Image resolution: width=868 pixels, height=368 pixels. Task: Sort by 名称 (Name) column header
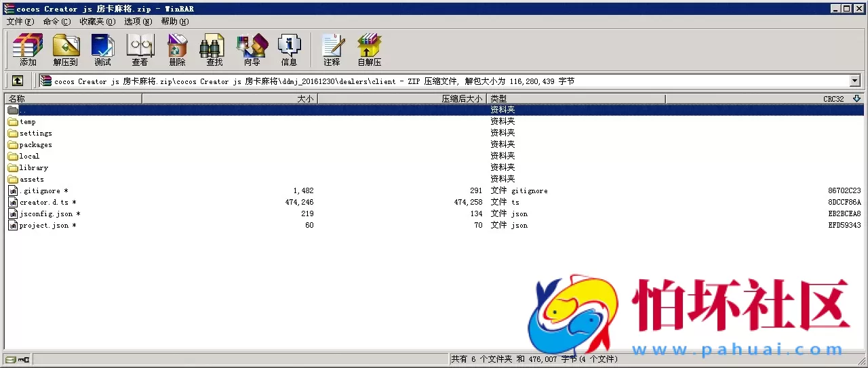coord(73,99)
